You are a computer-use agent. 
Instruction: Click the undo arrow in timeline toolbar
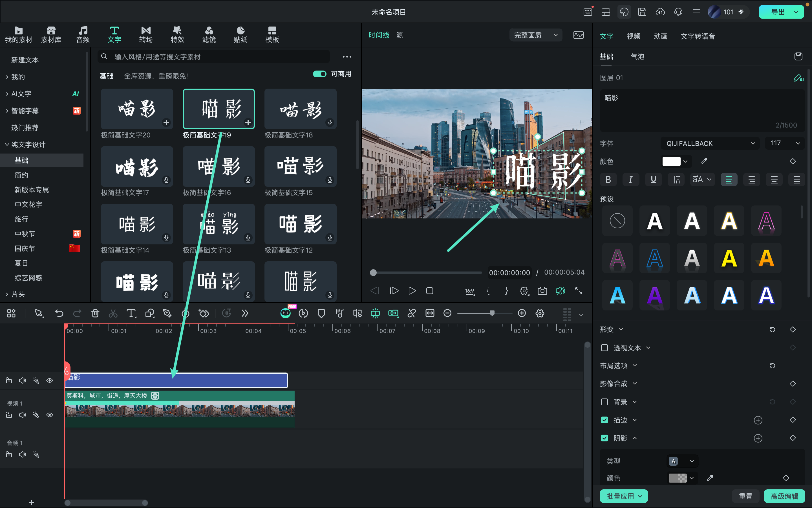pos(59,313)
